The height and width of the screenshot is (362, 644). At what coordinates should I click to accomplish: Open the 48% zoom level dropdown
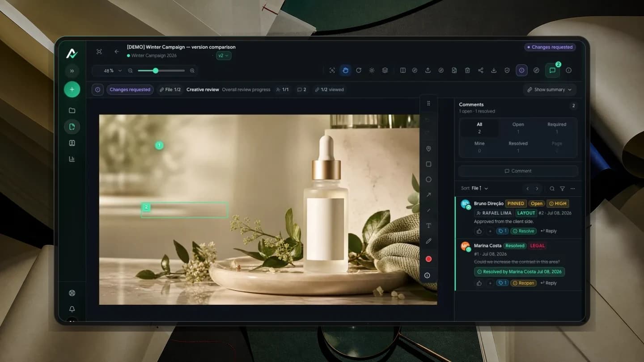113,71
